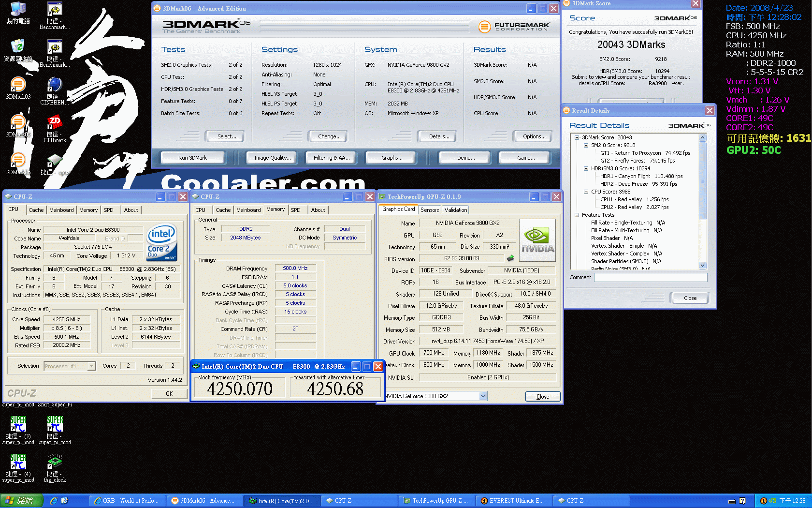This screenshot has width=812, height=508.
Task: Switch to TechPowerUp GPU-Z taskbar item
Action: point(436,501)
